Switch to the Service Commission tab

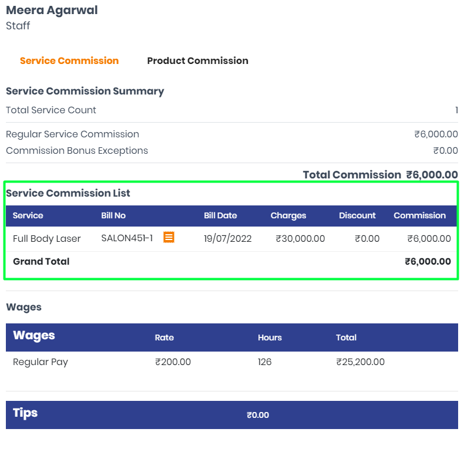click(69, 60)
